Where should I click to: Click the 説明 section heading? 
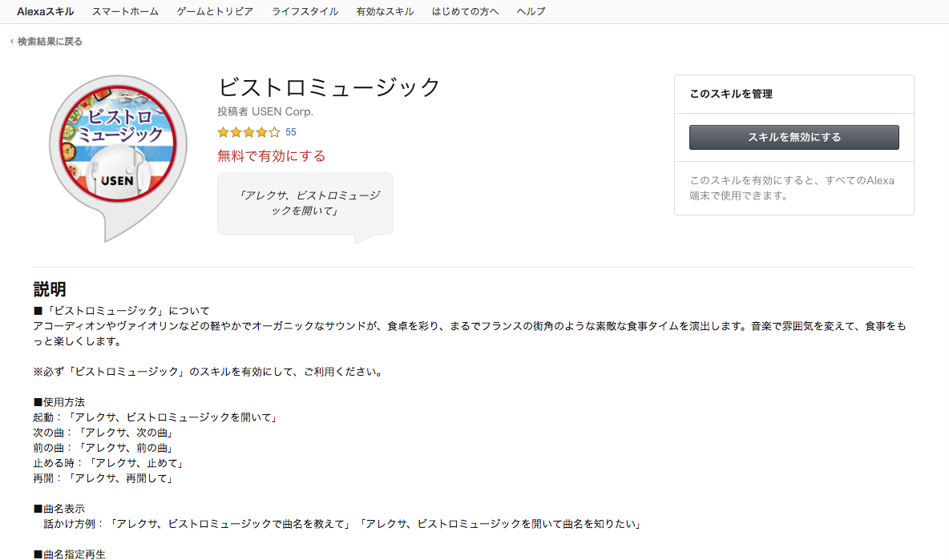point(50,289)
